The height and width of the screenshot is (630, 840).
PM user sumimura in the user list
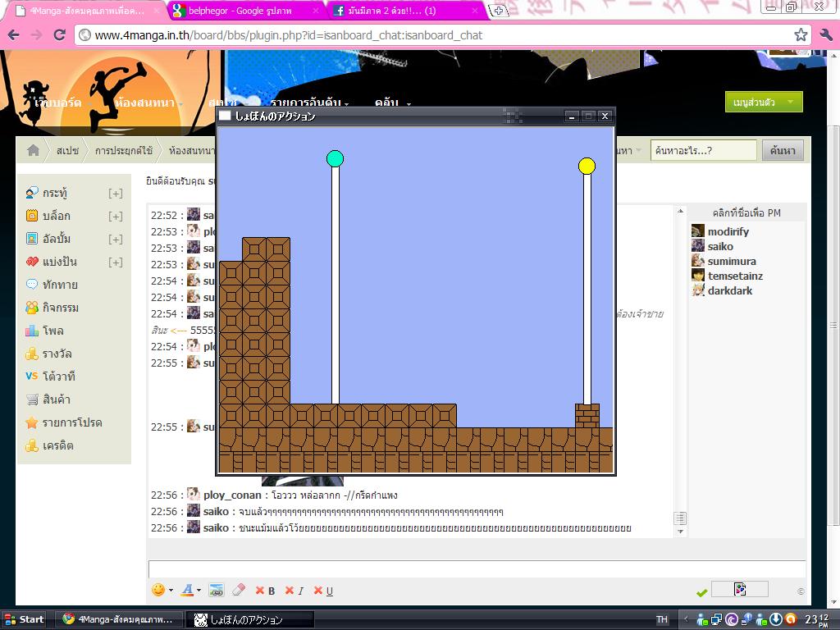point(732,262)
